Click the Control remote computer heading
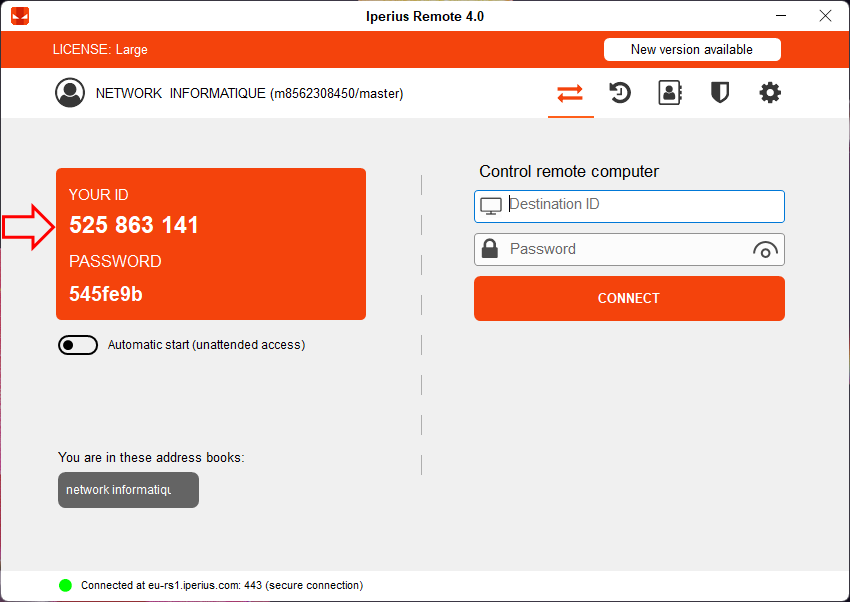 tap(569, 172)
